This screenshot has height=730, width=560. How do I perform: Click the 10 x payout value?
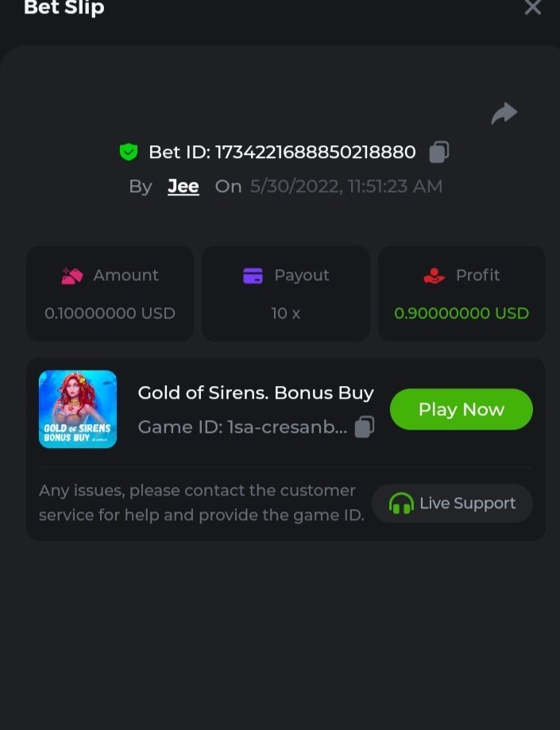tap(286, 313)
